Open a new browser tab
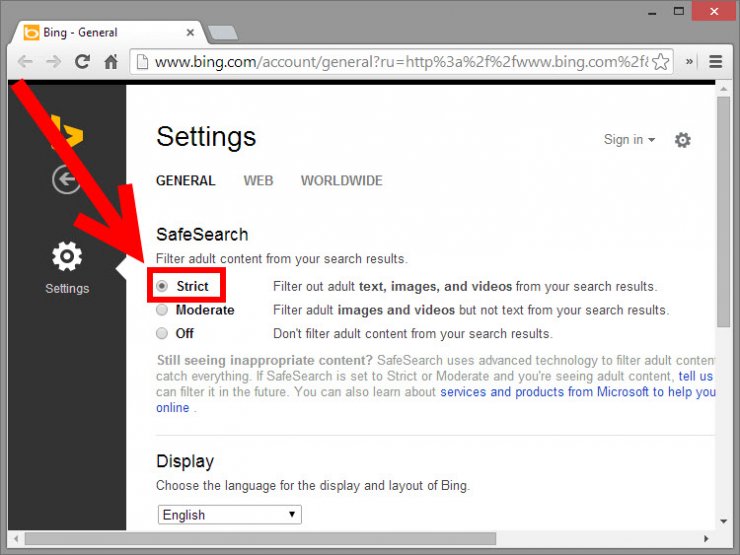This screenshot has width=740, height=555. click(223, 33)
